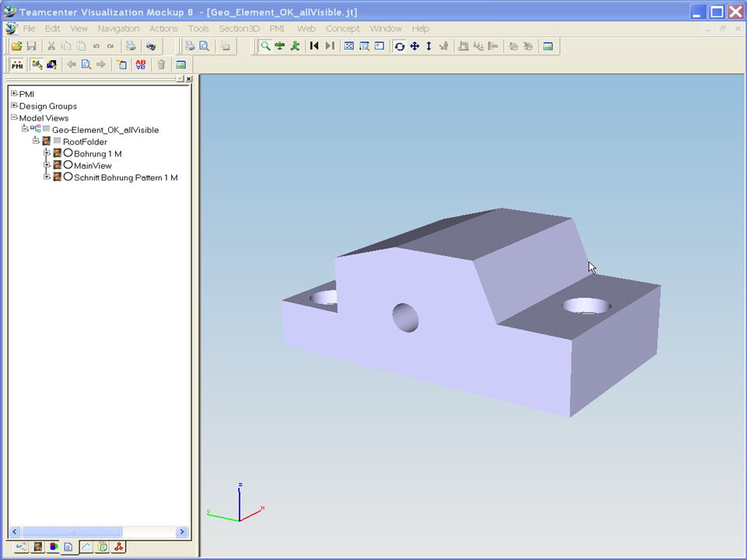747x560 pixels.
Task: Click the magnifier page icon between arrows
Action: (86, 65)
